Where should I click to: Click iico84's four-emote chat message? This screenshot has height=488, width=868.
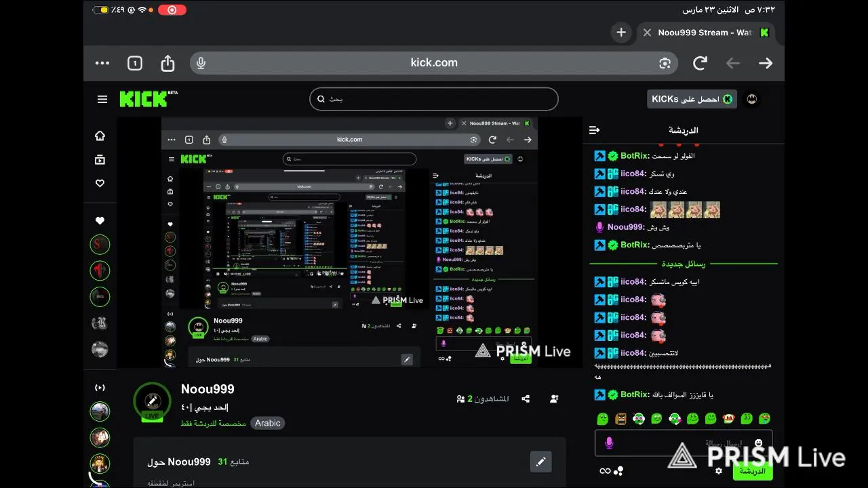tap(656, 209)
